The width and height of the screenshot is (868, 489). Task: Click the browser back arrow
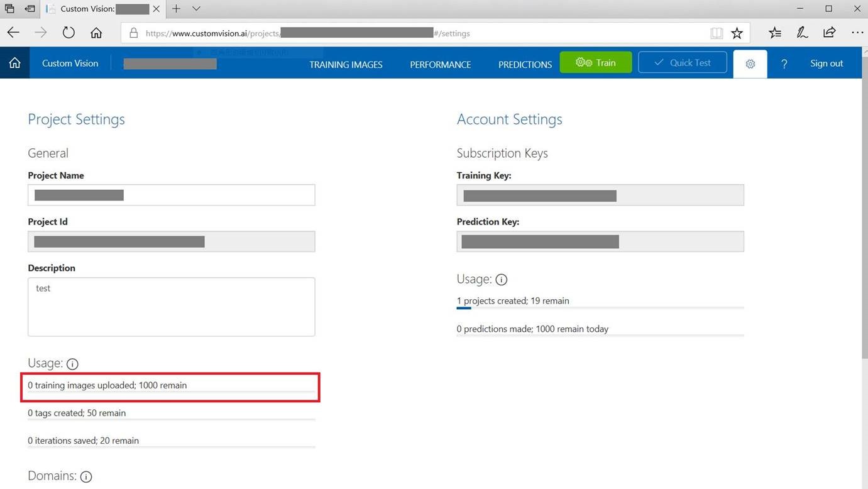(13, 33)
